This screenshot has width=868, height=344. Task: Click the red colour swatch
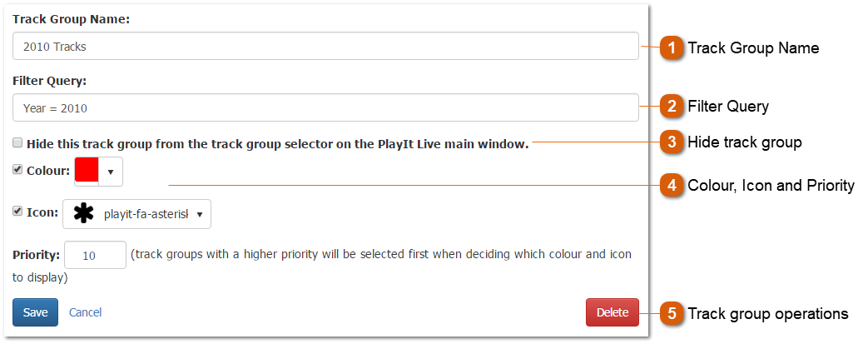[x=87, y=171]
